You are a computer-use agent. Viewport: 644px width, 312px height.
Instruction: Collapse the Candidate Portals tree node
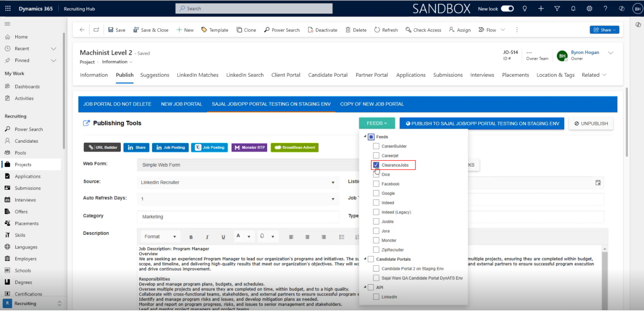pos(365,259)
